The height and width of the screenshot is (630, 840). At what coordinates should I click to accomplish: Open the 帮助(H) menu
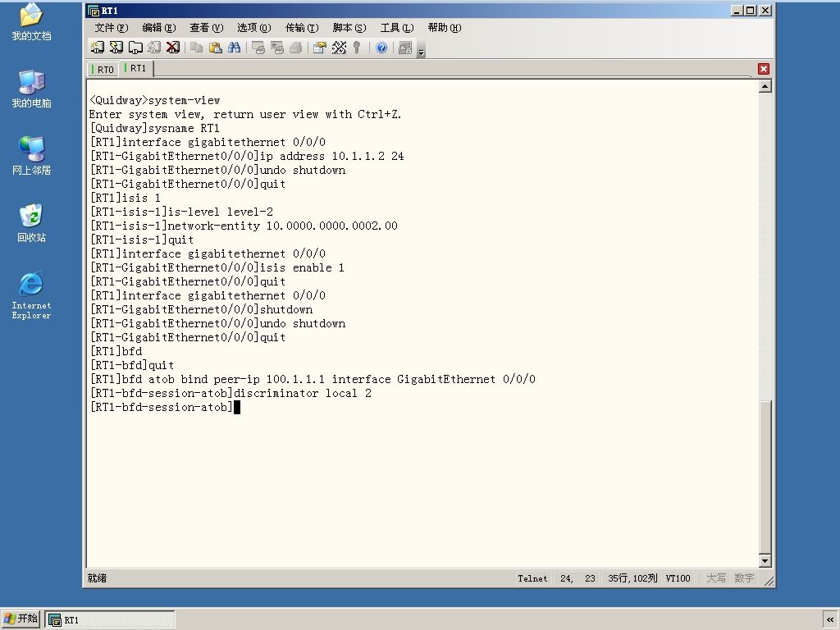445,28
